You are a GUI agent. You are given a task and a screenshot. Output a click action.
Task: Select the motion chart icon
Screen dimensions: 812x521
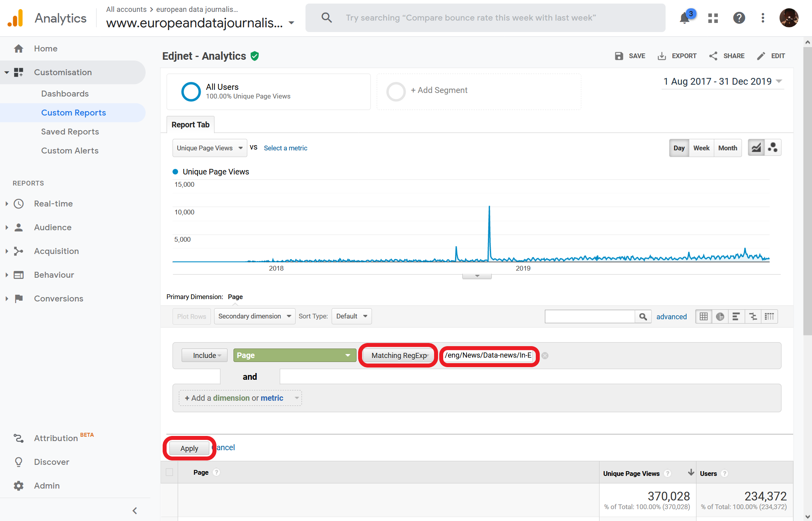tap(773, 148)
